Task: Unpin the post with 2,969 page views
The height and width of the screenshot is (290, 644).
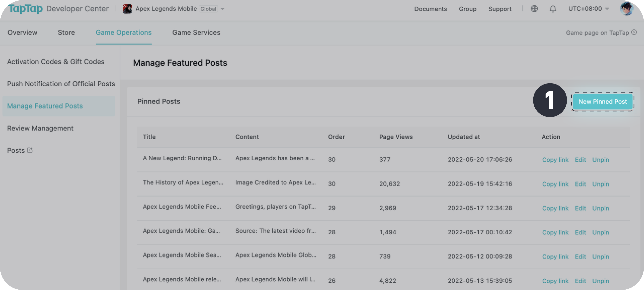Action: (601, 208)
